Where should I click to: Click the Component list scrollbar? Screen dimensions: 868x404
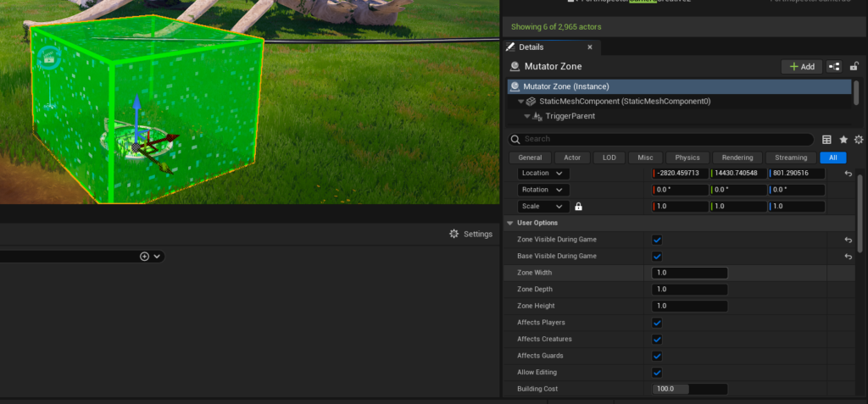(x=856, y=91)
